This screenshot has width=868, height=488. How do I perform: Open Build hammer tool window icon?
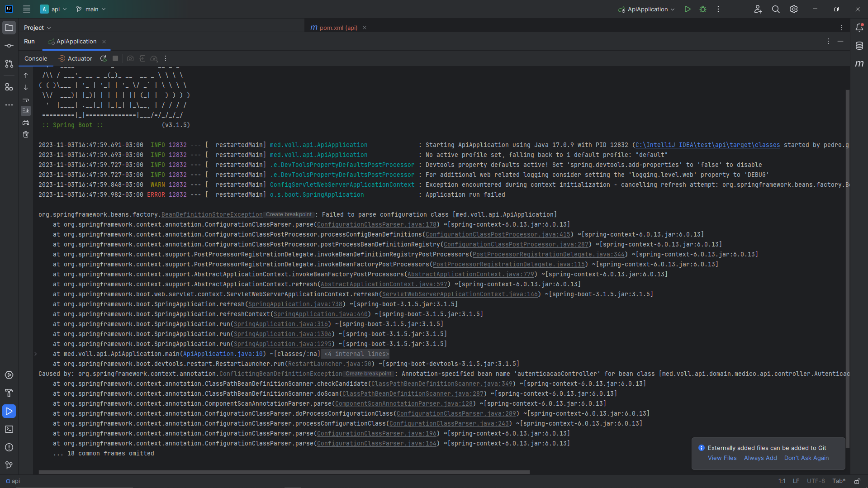pos(9,393)
